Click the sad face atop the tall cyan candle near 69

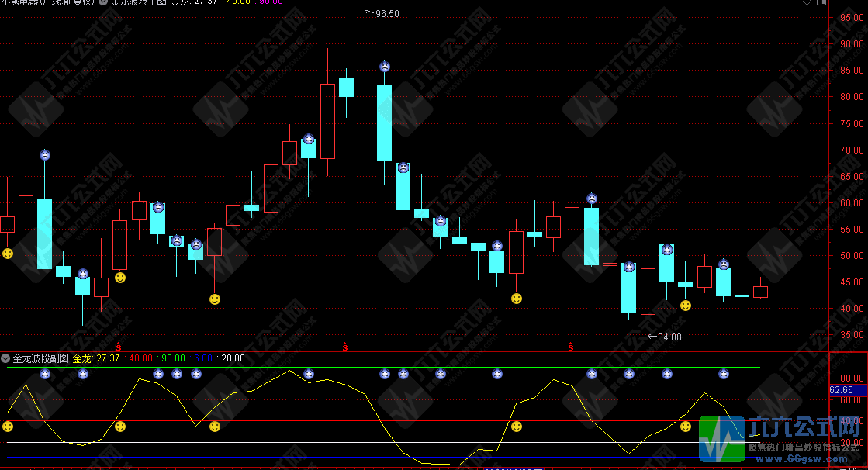[45, 155]
